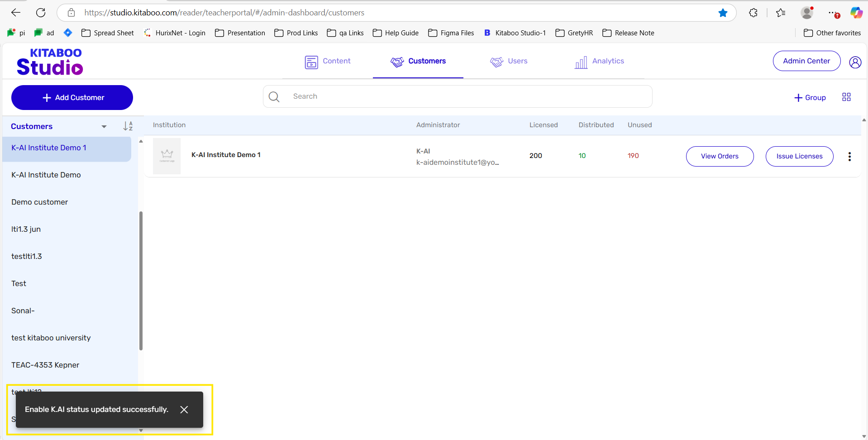Expand the Customers filter dropdown
868x440 pixels.
tap(104, 127)
